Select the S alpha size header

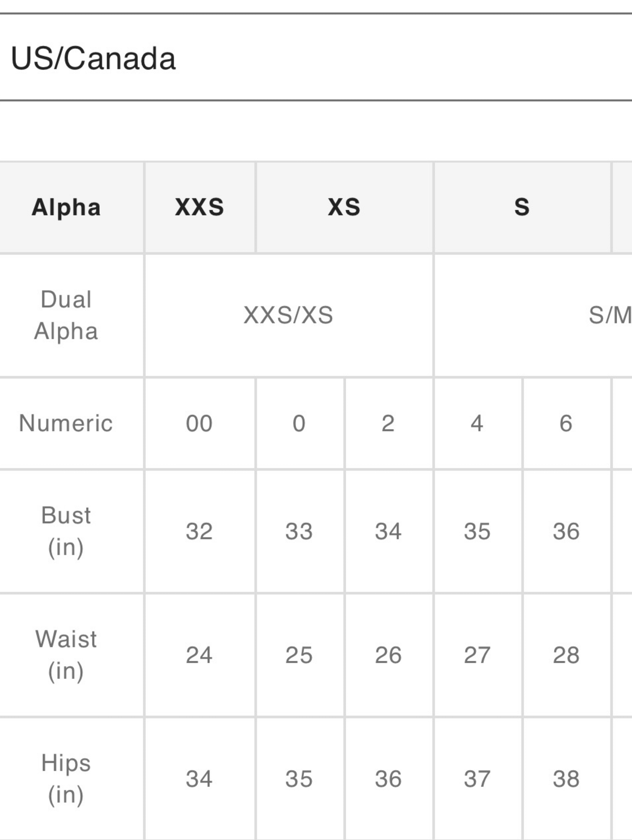pyautogui.click(x=522, y=207)
